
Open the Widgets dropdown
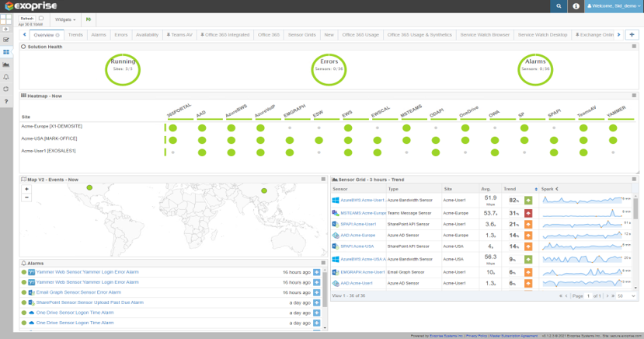[x=65, y=19]
